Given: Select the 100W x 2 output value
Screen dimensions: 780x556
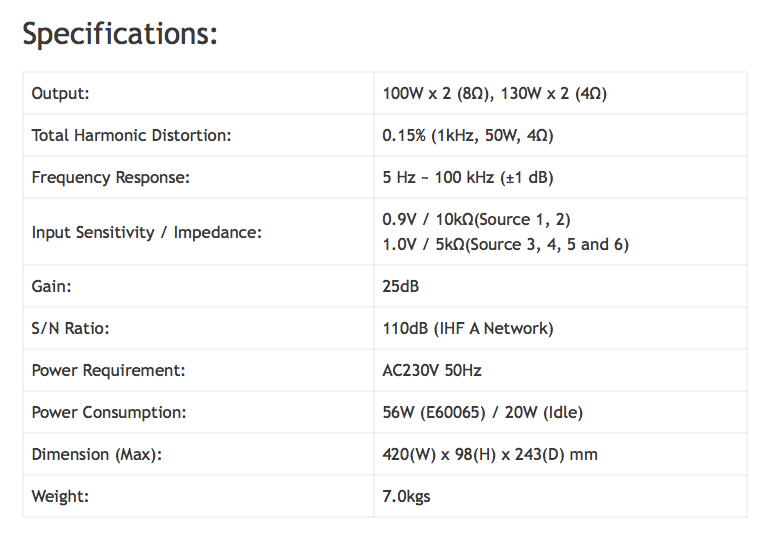Looking at the screenshot, I should tap(495, 94).
